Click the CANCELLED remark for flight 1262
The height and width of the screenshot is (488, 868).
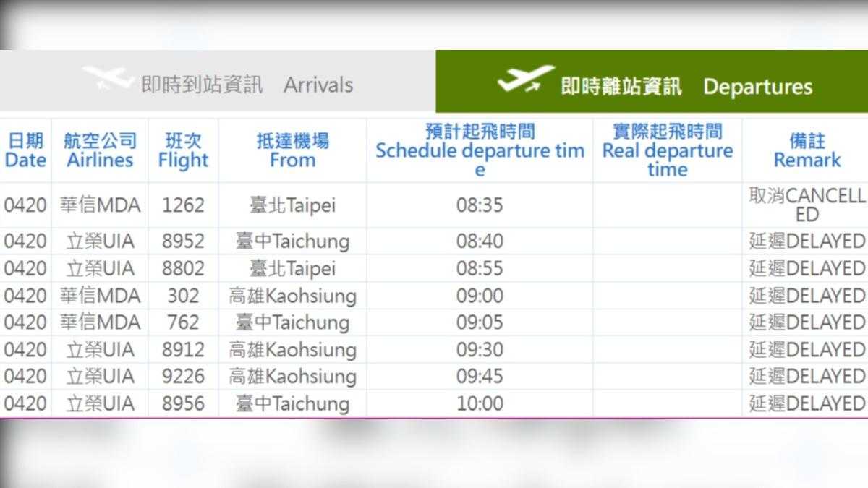tap(807, 205)
